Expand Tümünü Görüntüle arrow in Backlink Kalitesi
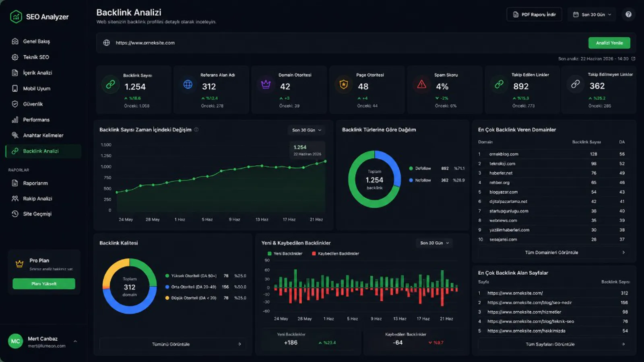 coord(239,344)
